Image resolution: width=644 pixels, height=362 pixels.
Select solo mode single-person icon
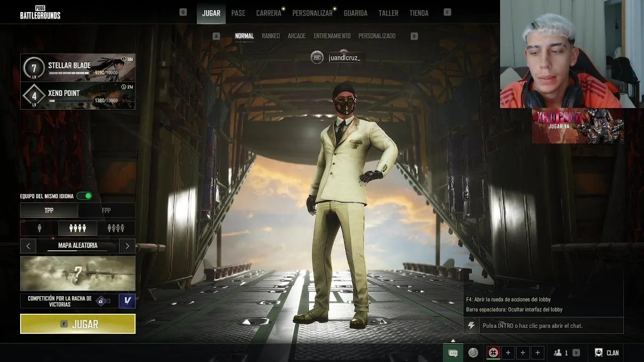pyautogui.click(x=39, y=228)
